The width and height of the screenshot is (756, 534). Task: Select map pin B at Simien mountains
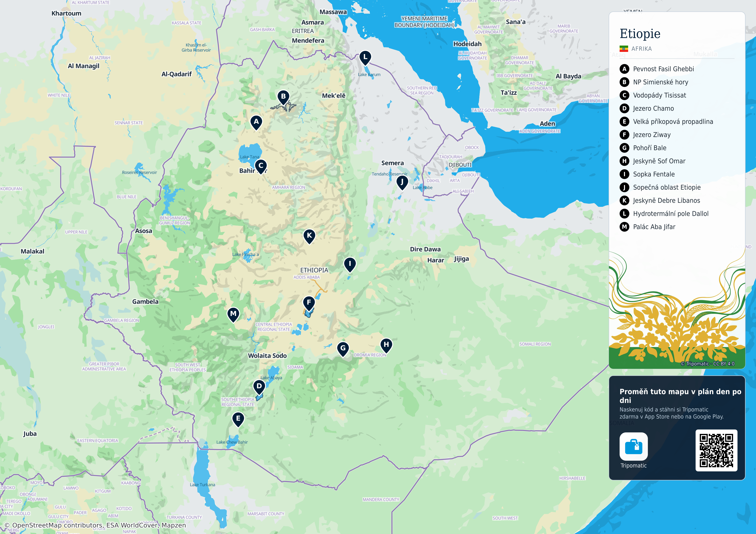tap(283, 97)
